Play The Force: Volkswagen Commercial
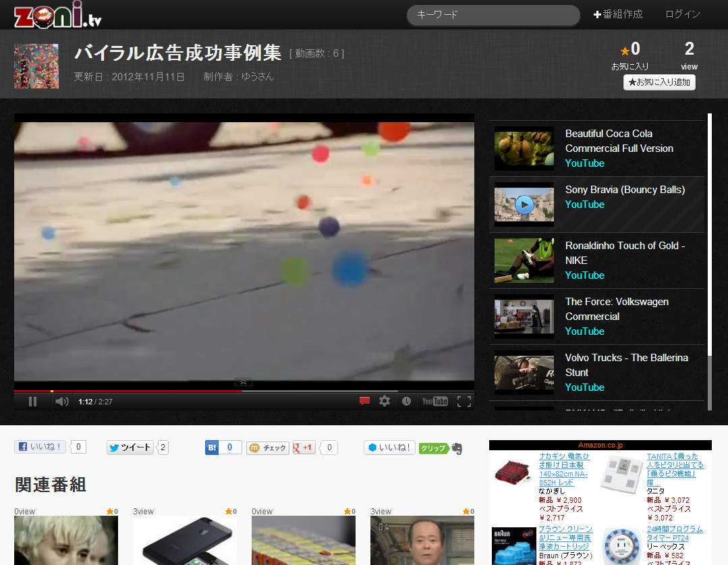The height and width of the screenshot is (565, 728). [617, 309]
